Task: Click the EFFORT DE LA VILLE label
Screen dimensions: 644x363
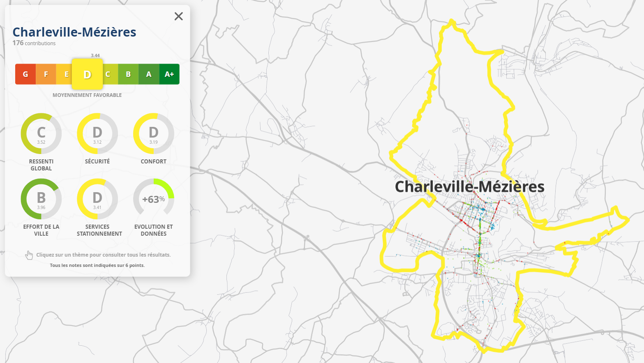Action: [x=41, y=230]
